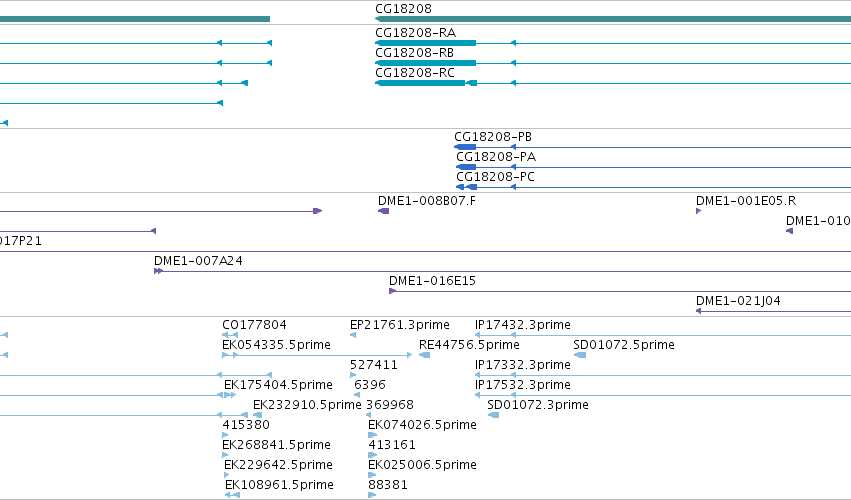
Task: Select EK074026.5prime label
Action: [x=422, y=425]
